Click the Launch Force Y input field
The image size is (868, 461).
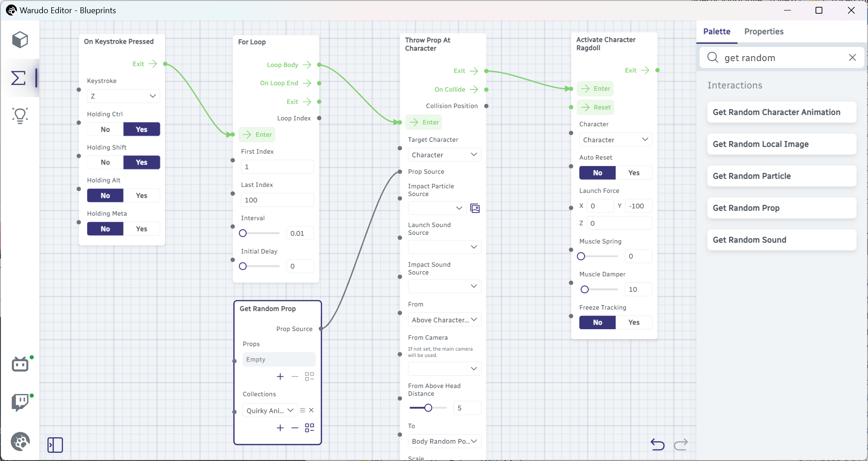click(638, 206)
